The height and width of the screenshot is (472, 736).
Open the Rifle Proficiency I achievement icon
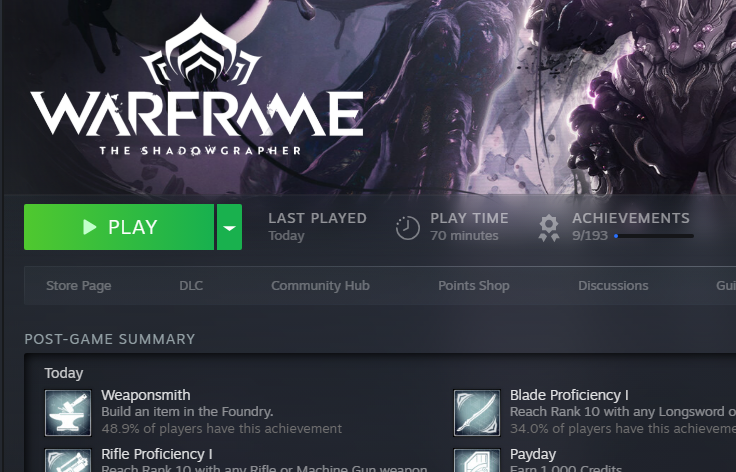[x=68, y=460]
